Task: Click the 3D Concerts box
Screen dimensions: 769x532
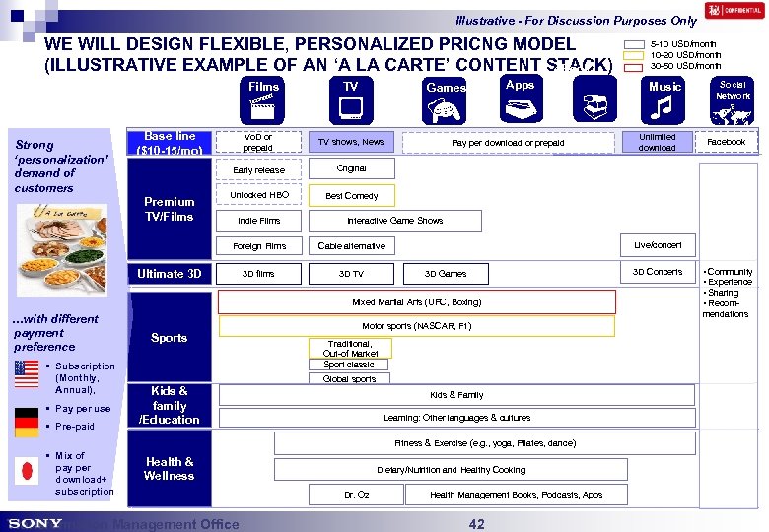Action: pos(658,272)
